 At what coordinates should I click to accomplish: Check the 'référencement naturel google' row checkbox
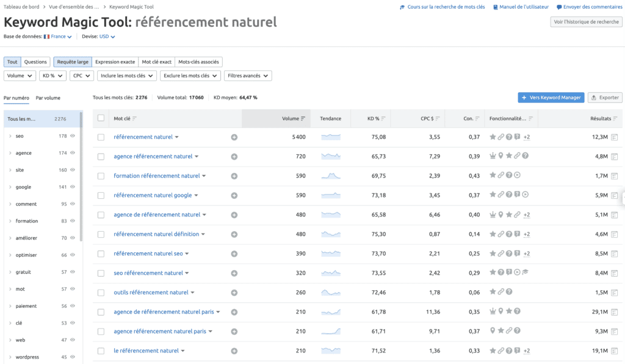point(101,196)
